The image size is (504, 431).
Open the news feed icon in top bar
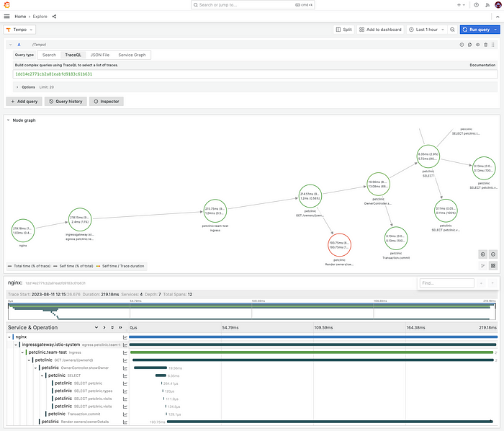487,5
